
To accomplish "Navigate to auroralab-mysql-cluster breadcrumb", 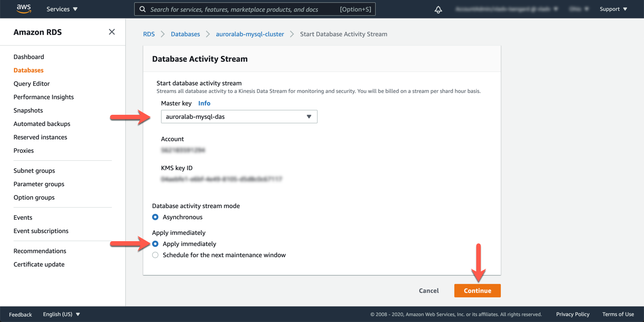I will click(250, 34).
